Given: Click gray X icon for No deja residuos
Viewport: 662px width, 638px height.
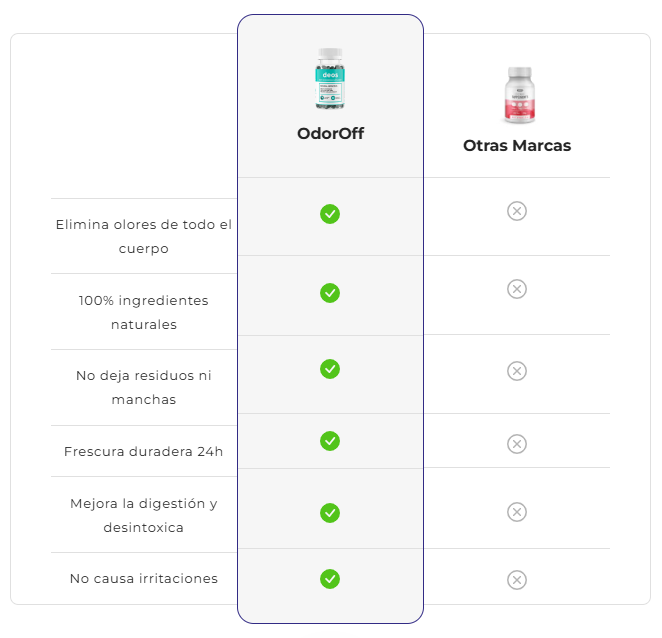Looking at the screenshot, I should pos(517,371).
